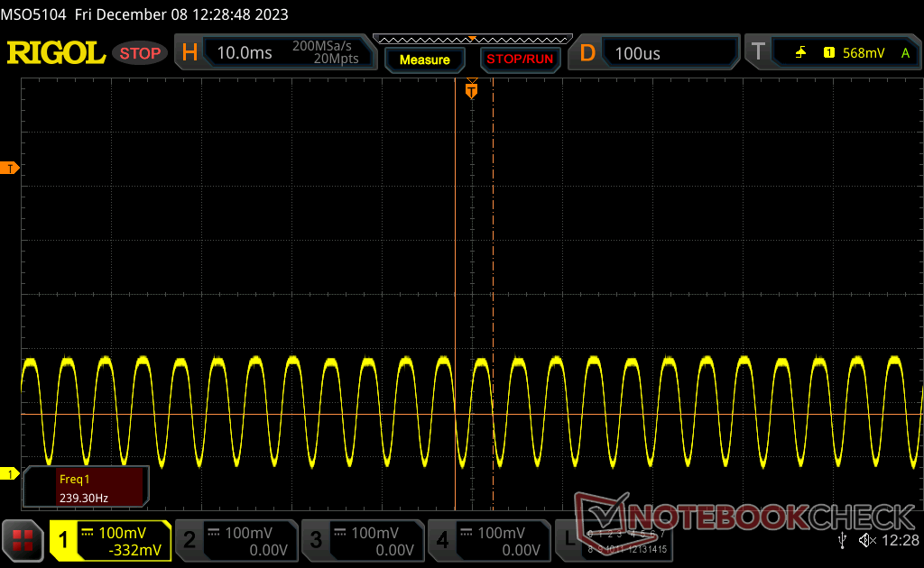924x568 pixels.
Task: Click the waveform memory overview bar at top
Action: [x=473, y=40]
